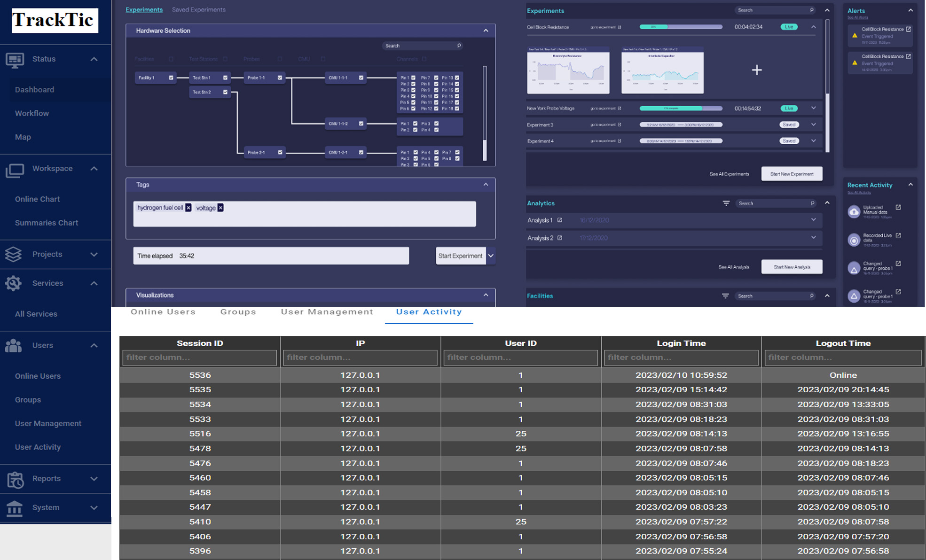Click the Projects layers icon

pyautogui.click(x=13, y=254)
